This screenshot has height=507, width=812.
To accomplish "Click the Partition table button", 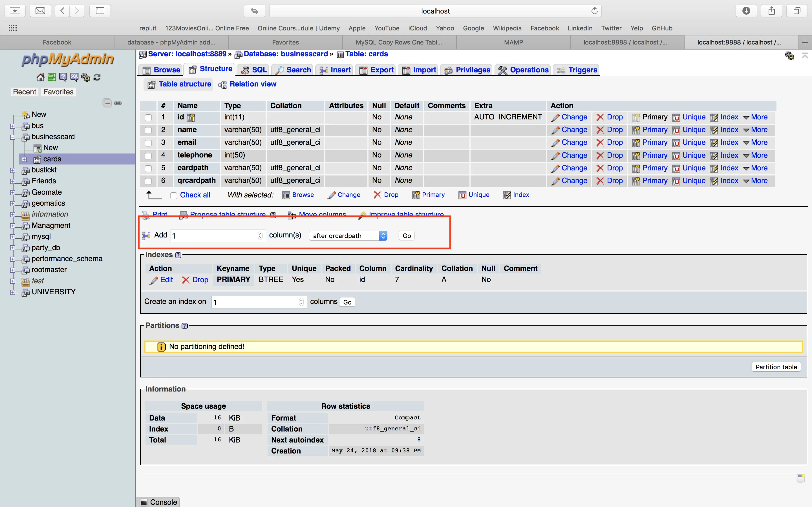I will point(776,367).
